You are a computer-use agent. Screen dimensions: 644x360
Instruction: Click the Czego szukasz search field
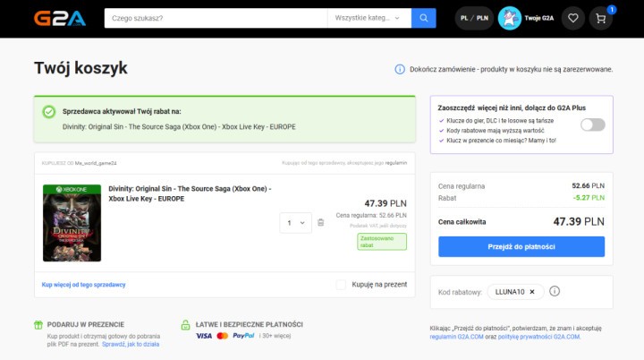point(216,18)
